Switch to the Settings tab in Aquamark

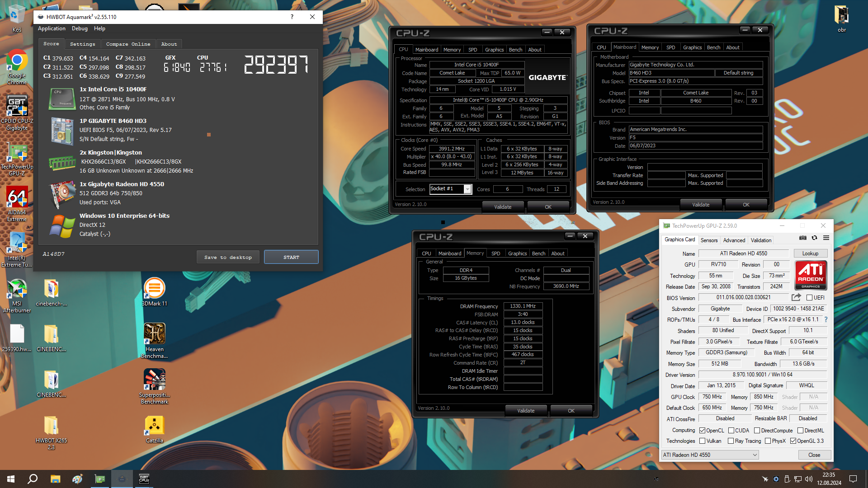(x=82, y=44)
